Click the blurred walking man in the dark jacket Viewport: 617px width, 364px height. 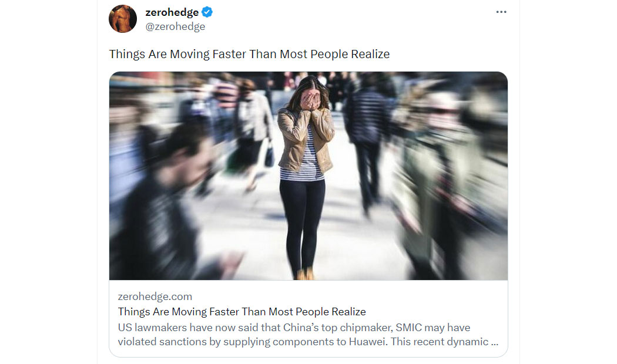366,146
